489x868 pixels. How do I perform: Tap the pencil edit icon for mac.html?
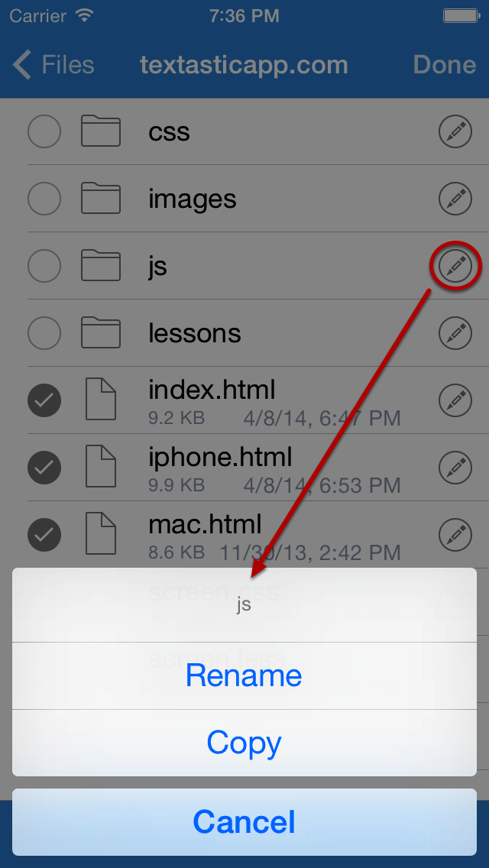[x=455, y=536]
